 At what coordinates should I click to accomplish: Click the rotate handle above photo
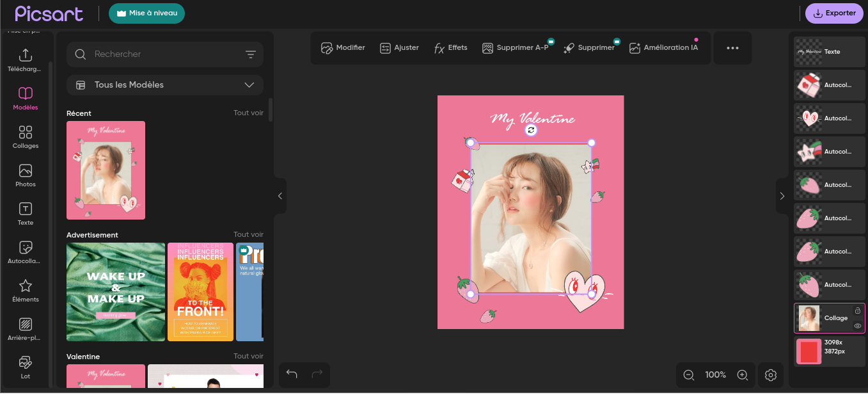click(531, 130)
